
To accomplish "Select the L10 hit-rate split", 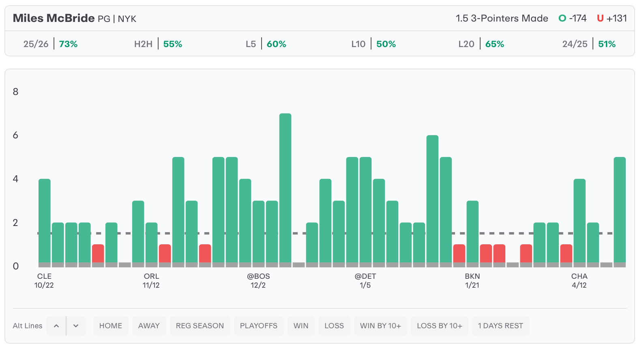I will coord(374,44).
